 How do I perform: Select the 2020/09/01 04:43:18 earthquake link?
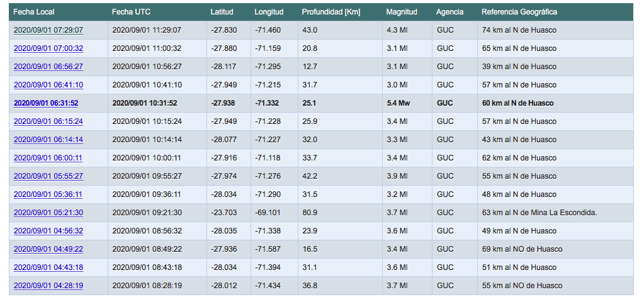(48, 267)
